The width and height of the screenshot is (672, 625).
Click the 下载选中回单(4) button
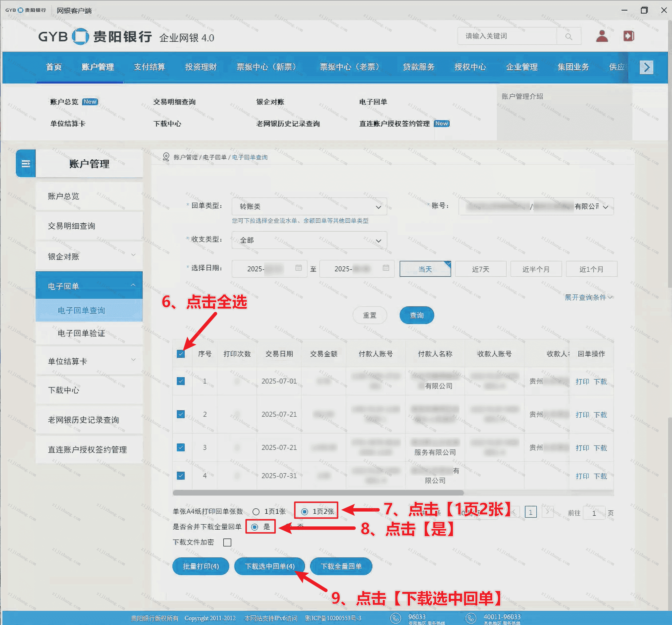[269, 566]
